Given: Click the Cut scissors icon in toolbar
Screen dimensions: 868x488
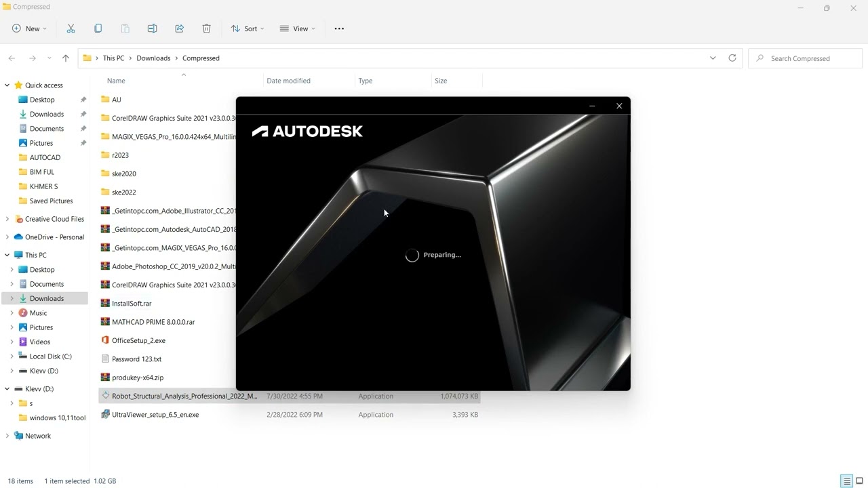Looking at the screenshot, I should [x=71, y=28].
